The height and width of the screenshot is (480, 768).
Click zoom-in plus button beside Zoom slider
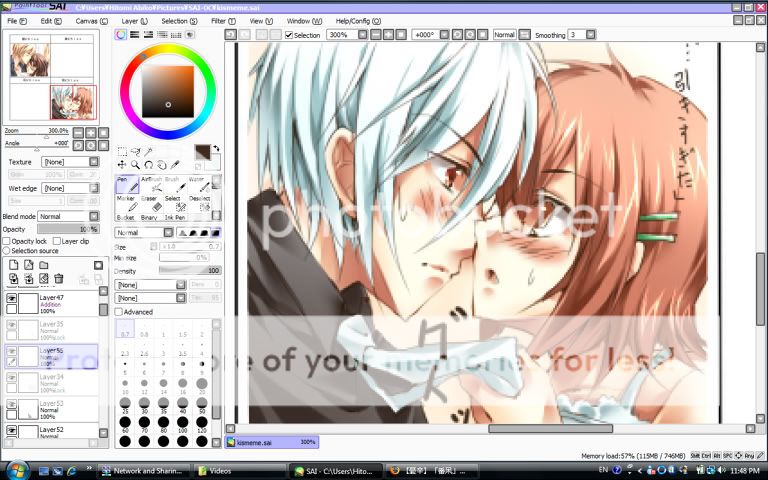91,132
